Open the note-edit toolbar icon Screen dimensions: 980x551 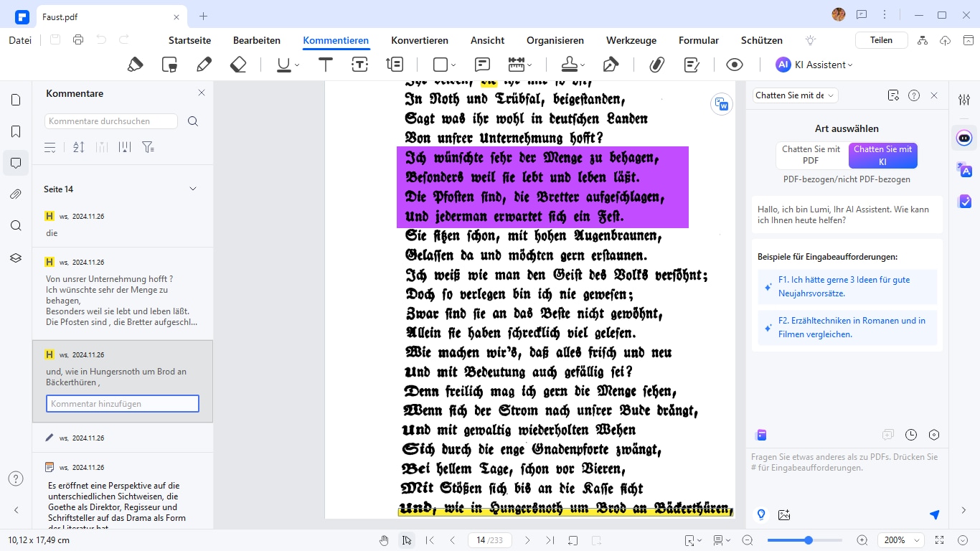tap(692, 65)
